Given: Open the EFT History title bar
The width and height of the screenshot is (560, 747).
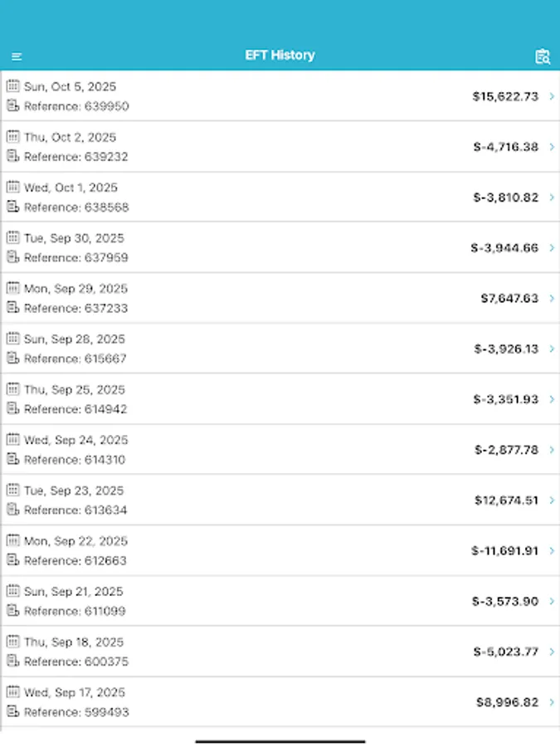Looking at the screenshot, I should point(280,56).
